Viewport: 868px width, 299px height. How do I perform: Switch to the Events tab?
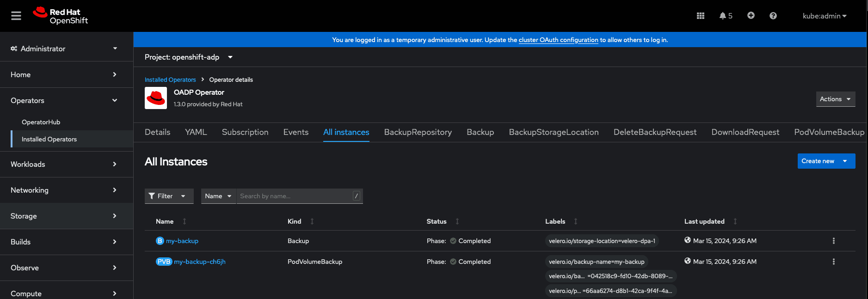pos(296,132)
